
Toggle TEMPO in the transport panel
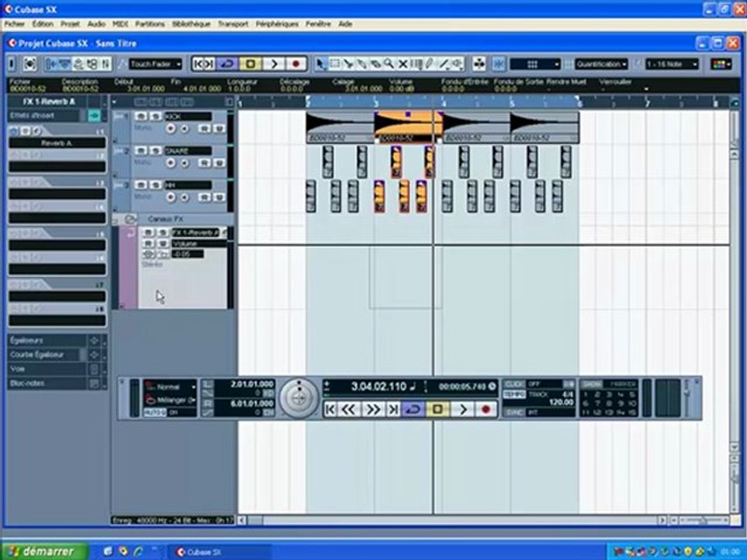coord(514,394)
